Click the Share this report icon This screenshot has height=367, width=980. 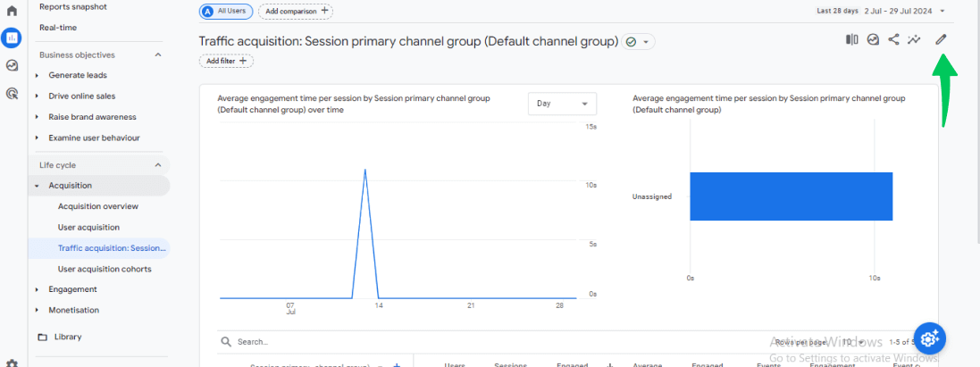893,39
